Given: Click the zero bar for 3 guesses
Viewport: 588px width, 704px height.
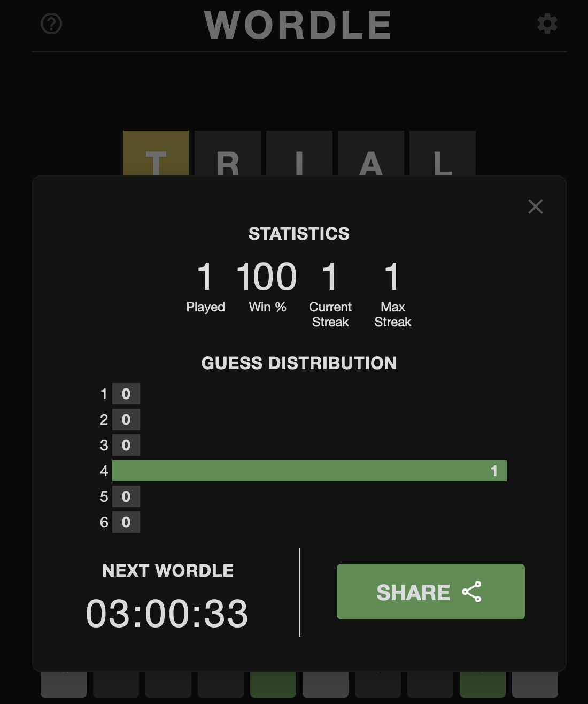Looking at the screenshot, I should point(126,445).
